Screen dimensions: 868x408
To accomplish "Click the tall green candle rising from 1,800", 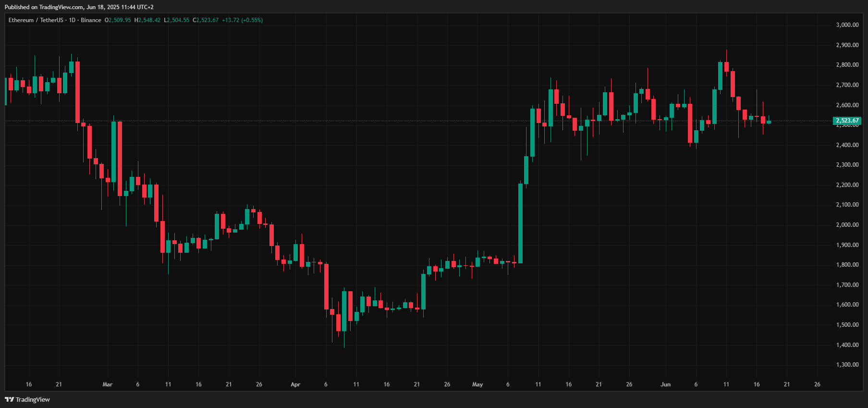I will [520, 223].
